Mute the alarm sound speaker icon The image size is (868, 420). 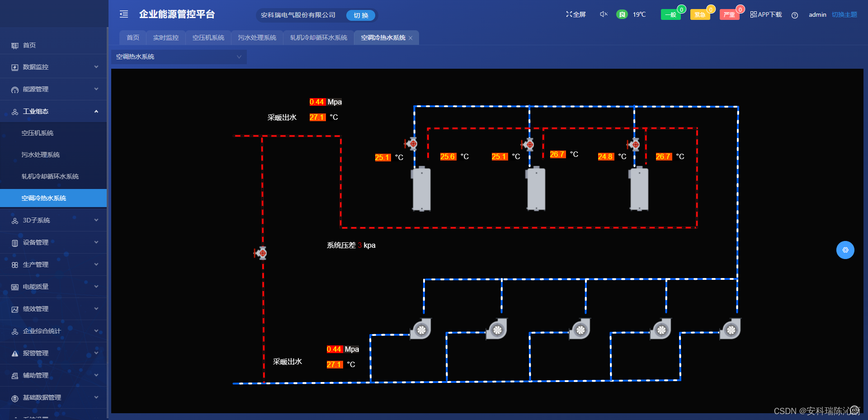(604, 14)
